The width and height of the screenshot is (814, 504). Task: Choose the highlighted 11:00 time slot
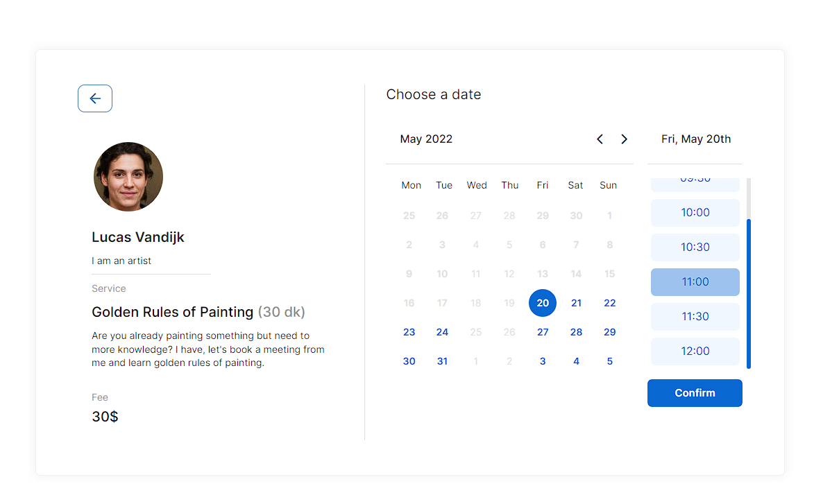(695, 282)
